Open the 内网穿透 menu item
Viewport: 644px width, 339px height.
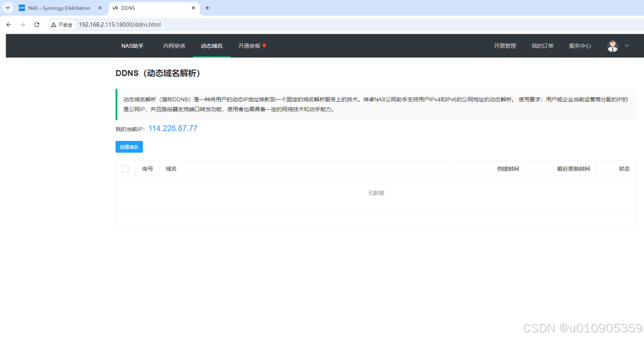[x=174, y=46]
